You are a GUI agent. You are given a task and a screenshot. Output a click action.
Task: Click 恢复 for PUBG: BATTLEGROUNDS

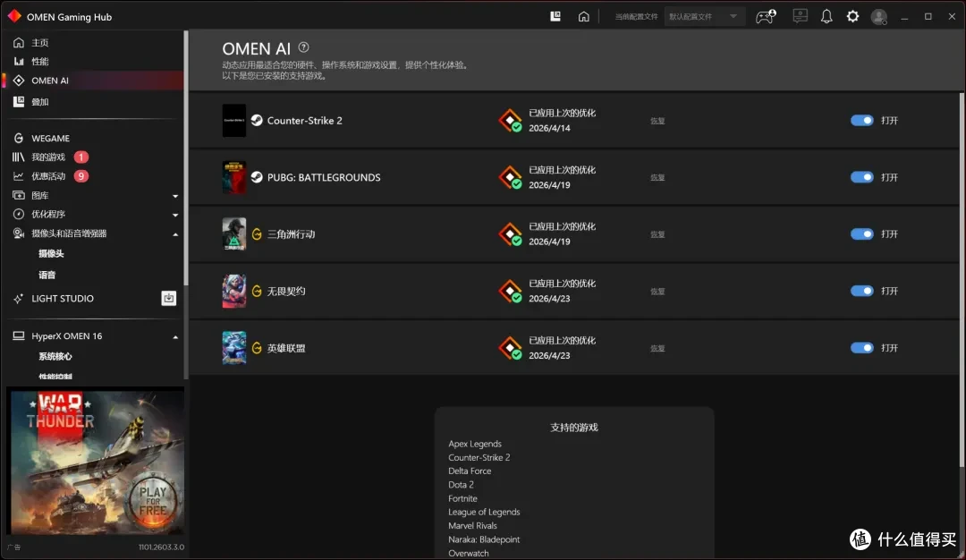(657, 177)
